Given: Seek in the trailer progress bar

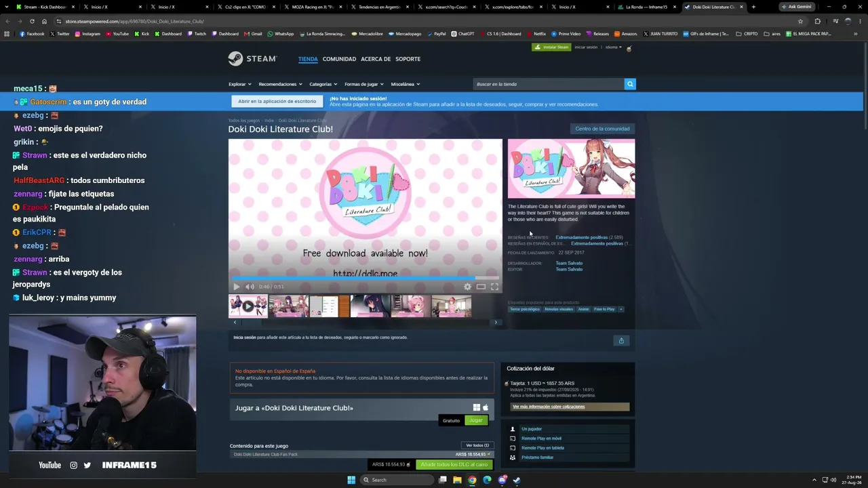Looking at the screenshot, I should pyautogui.click(x=366, y=278).
